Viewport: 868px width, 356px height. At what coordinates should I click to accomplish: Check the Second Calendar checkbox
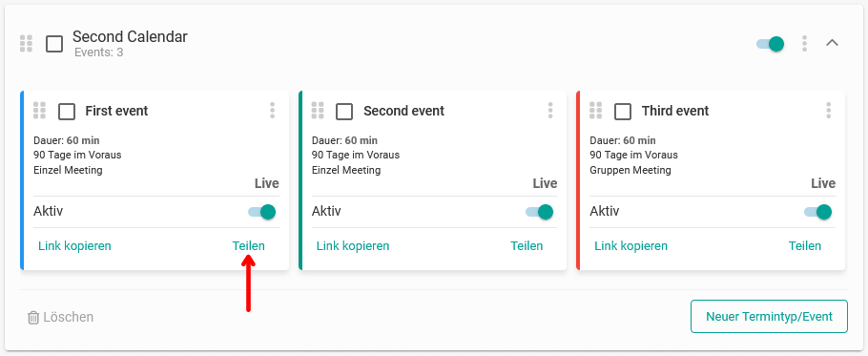tap(54, 44)
